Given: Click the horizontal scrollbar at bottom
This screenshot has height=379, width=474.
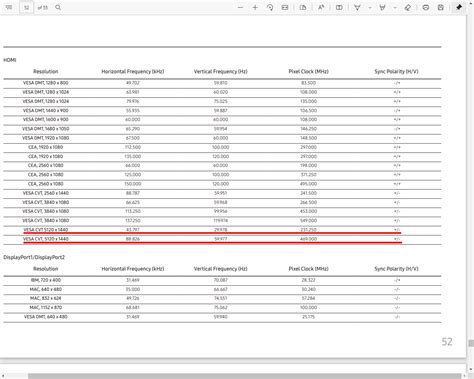Looking at the screenshot, I should (244, 376).
